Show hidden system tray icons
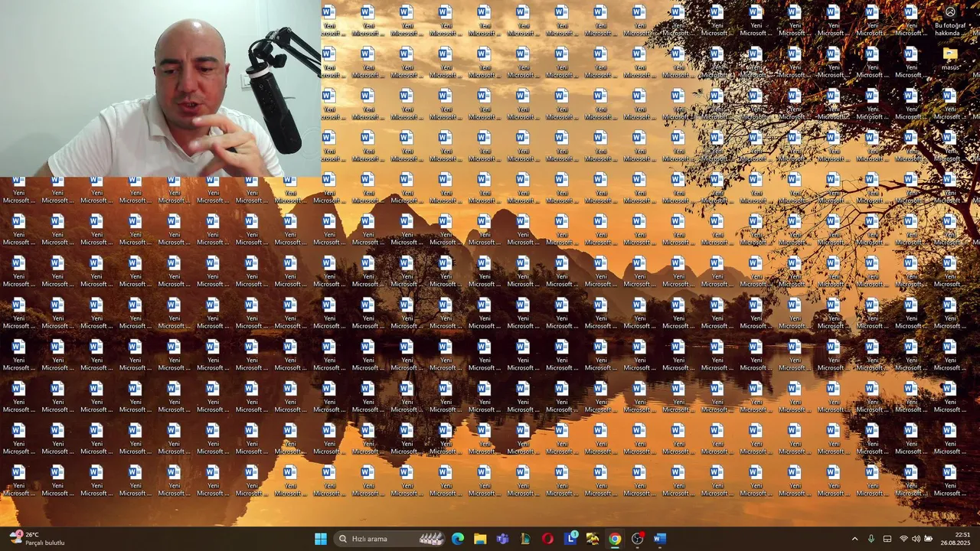This screenshot has width=980, height=551. pos(854,539)
